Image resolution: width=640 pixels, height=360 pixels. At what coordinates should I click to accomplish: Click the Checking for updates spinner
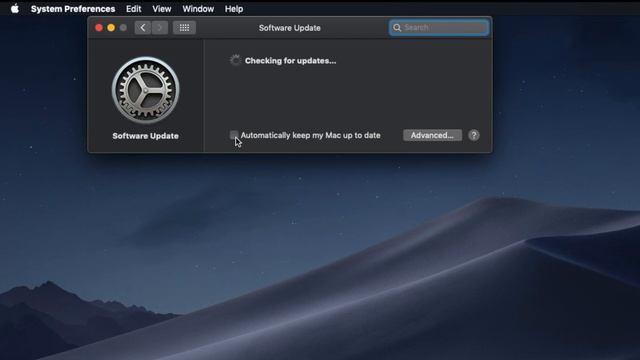click(x=235, y=60)
